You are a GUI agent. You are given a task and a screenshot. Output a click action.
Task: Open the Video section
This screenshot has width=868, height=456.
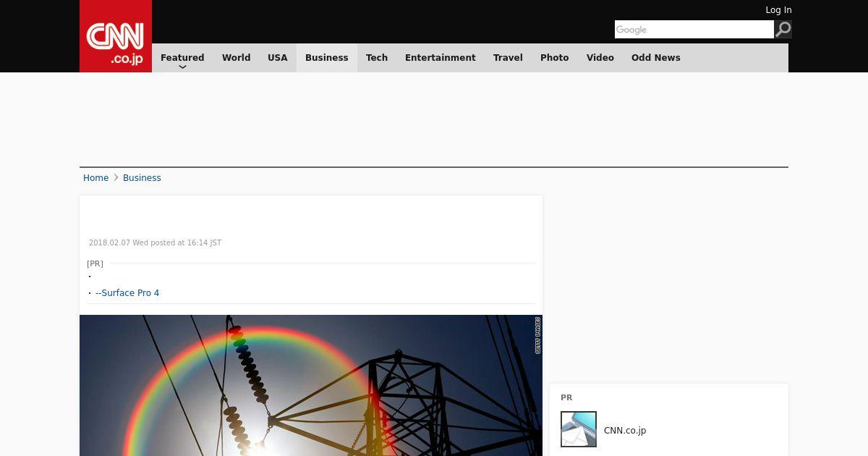tap(600, 58)
